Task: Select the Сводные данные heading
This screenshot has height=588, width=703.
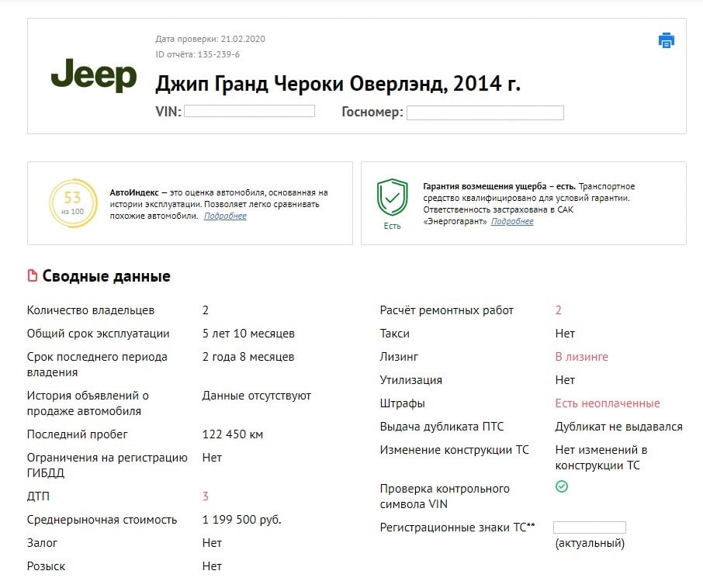Action: click(106, 276)
